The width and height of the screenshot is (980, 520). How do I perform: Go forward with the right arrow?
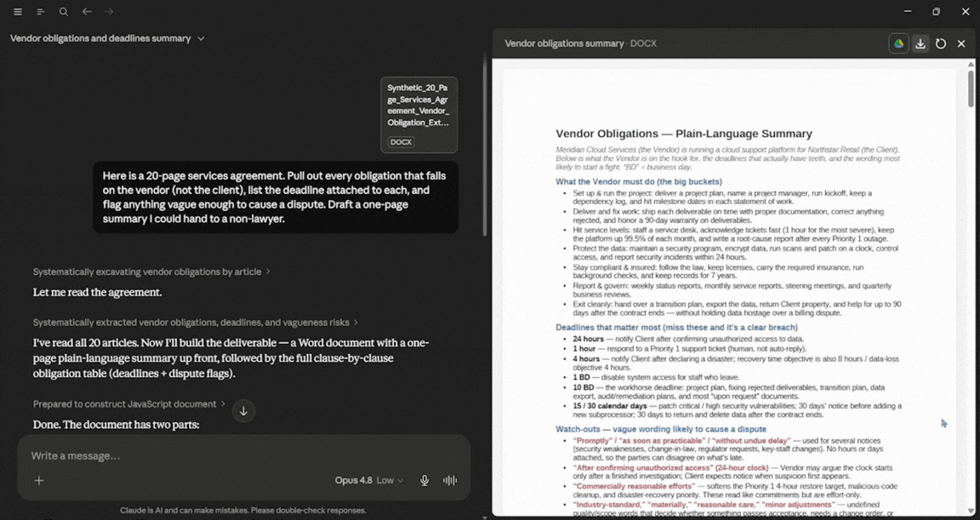tap(109, 12)
